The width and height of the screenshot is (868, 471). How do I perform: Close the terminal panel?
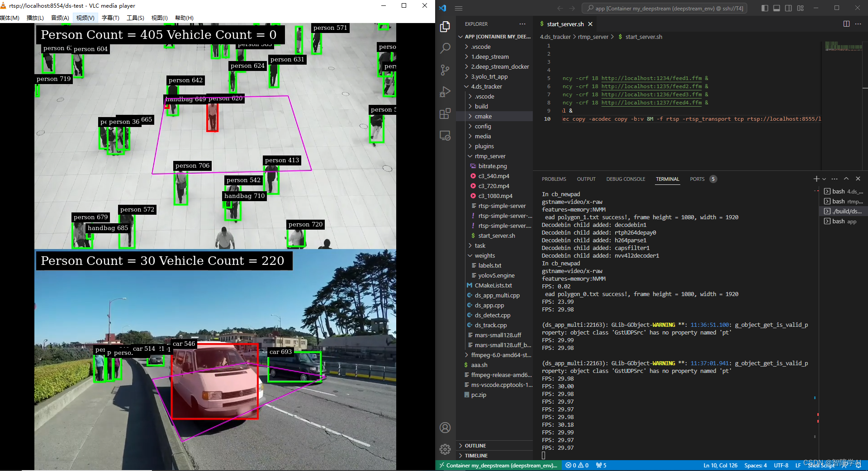point(858,179)
